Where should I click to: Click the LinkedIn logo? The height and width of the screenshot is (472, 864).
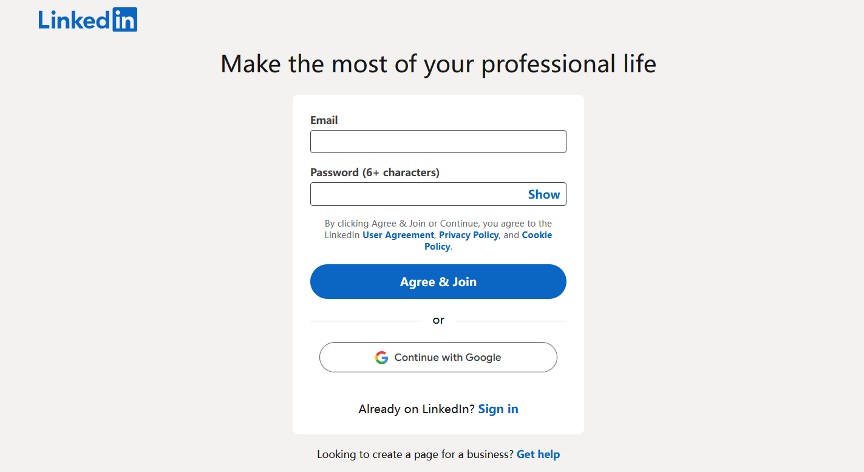click(x=87, y=20)
